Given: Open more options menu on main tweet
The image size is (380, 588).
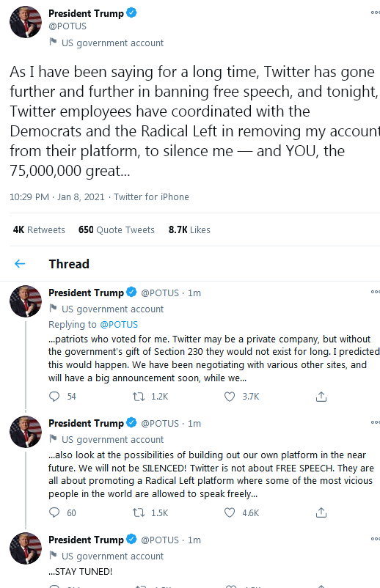Looking at the screenshot, I should [x=375, y=12].
